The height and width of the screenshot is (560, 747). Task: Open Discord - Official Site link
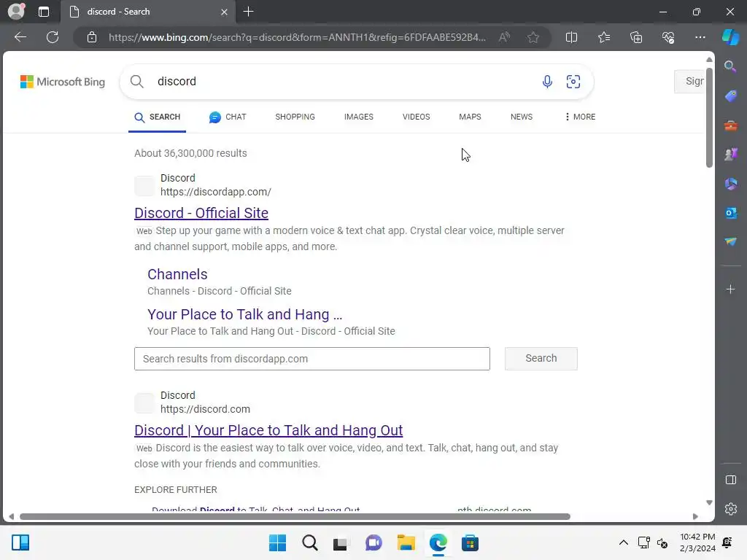point(201,213)
